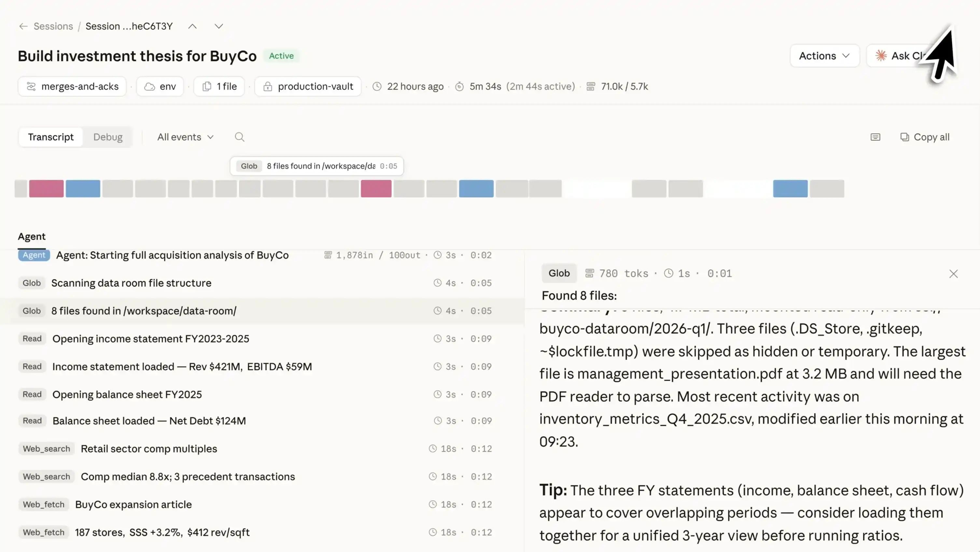Open the Balance sheet loaded Net Debt row

click(149, 421)
